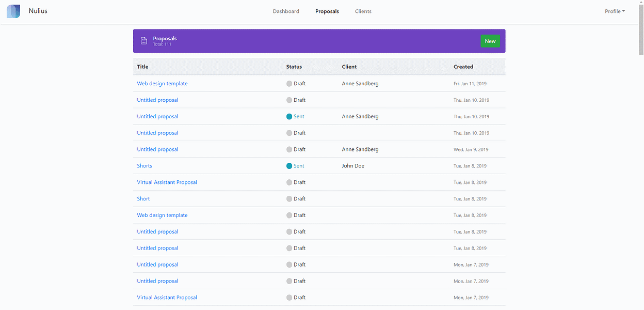
Task: Click Draft status dot on Short row
Action: tap(289, 199)
